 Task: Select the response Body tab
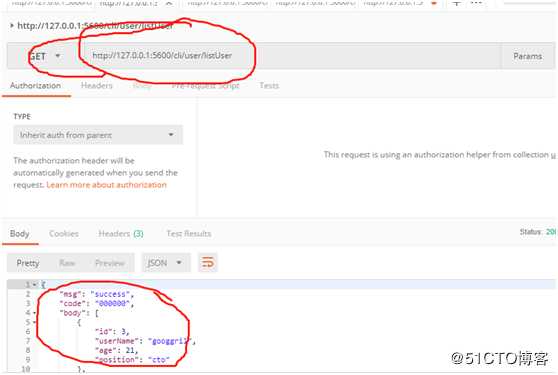[20, 234]
